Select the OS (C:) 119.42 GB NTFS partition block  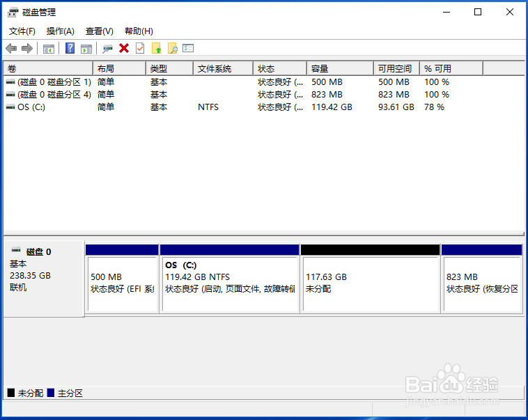230,279
